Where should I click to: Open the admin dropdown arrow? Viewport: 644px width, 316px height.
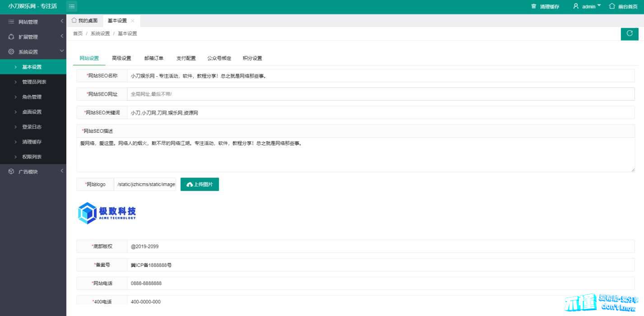tap(599, 6)
